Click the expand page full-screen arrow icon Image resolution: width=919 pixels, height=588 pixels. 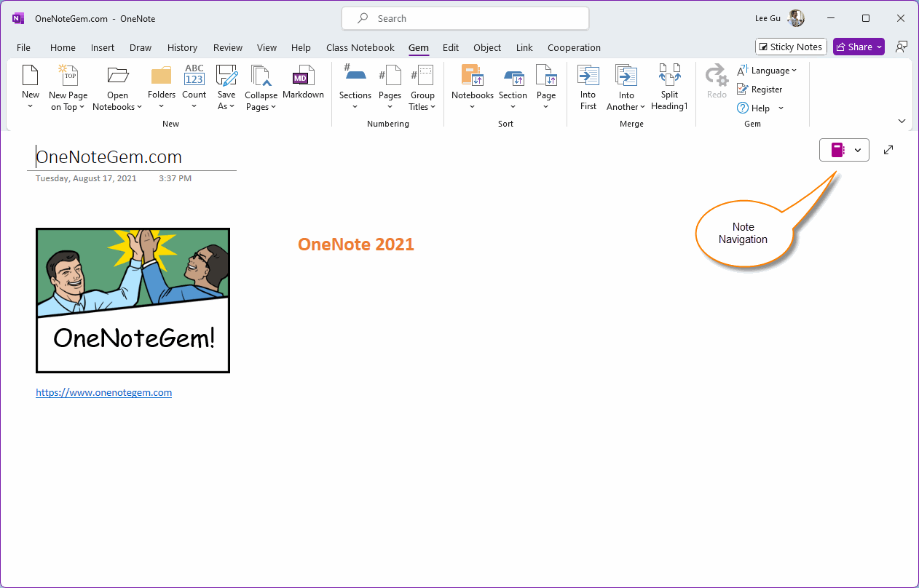(888, 150)
